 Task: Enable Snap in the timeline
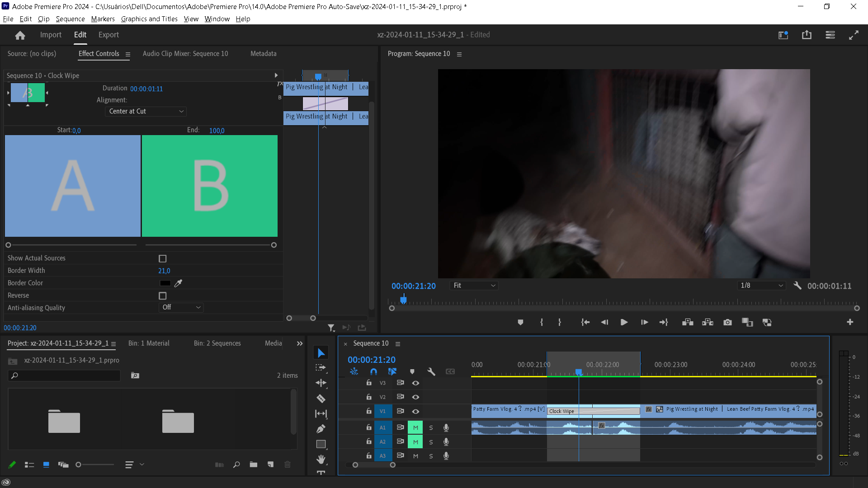pyautogui.click(x=373, y=371)
